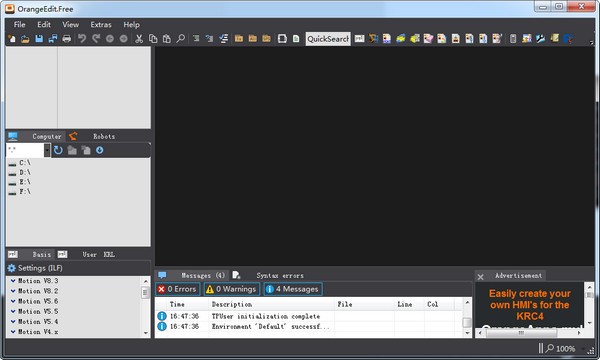Switch to the Robots tab
This screenshot has height=360, width=600.
click(x=104, y=137)
